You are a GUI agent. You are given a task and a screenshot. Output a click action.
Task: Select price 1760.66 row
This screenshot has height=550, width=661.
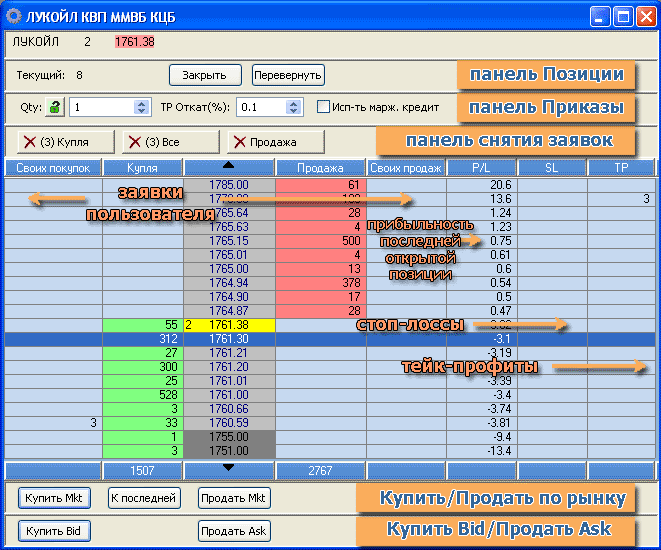[229, 409]
